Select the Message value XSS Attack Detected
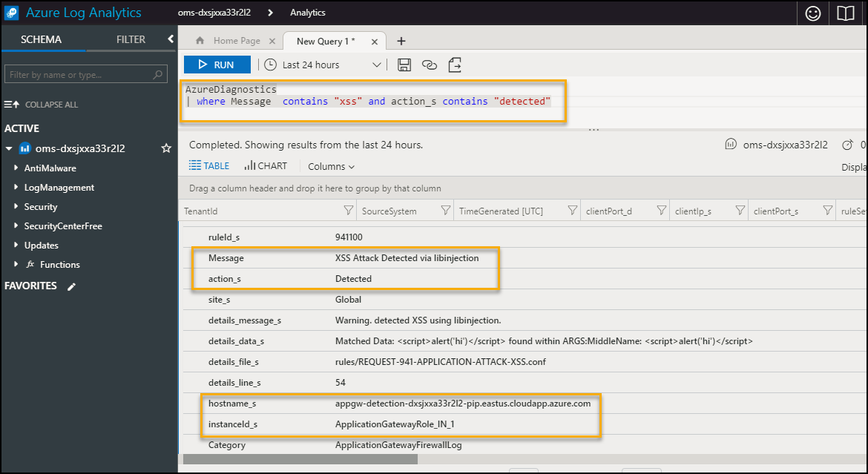Screen dimensions: 868x474 (407, 258)
